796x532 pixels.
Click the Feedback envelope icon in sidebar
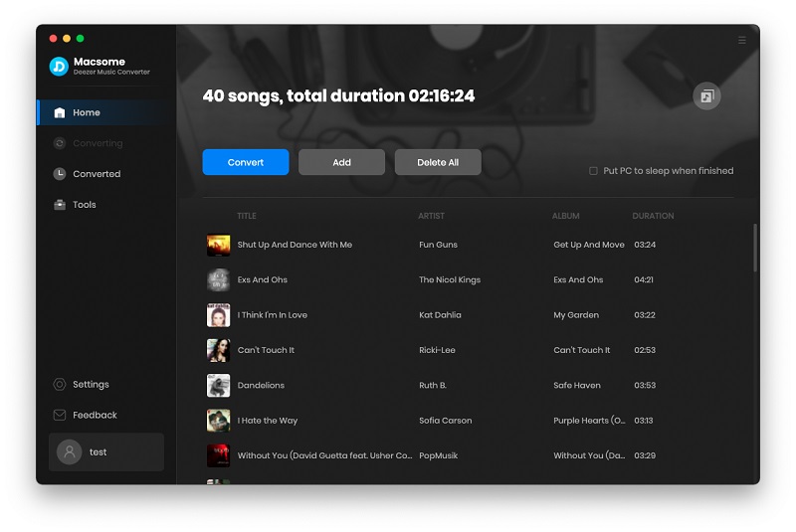coord(60,415)
